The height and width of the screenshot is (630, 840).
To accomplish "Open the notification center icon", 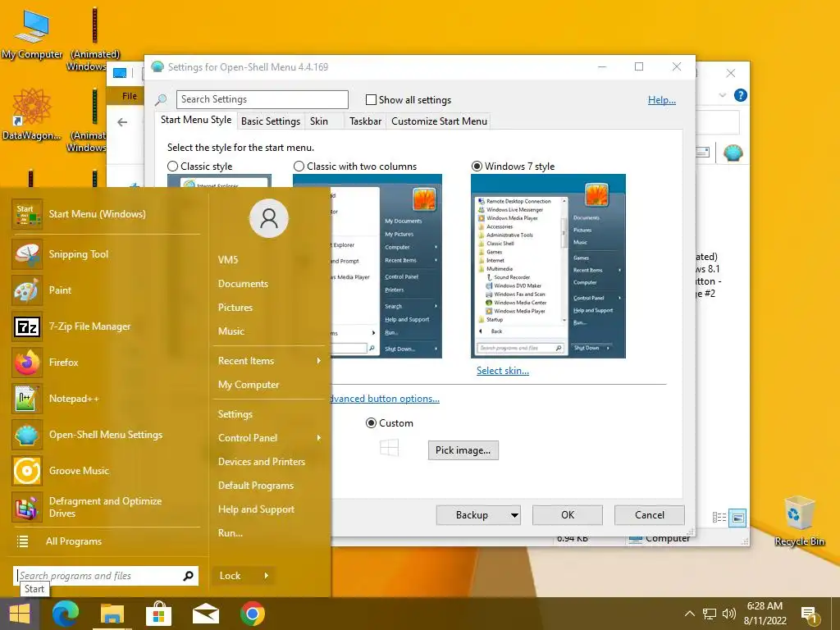I will point(809,614).
